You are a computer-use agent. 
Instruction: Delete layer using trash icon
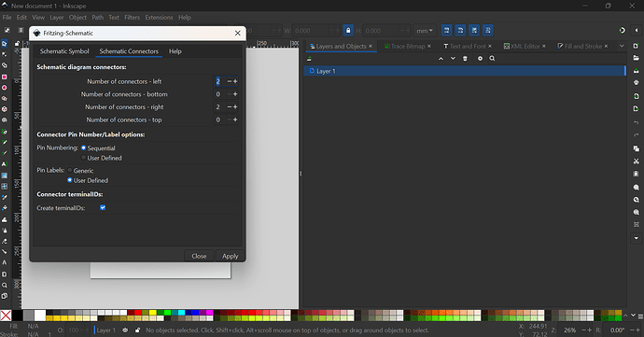click(x=465, y=59)
